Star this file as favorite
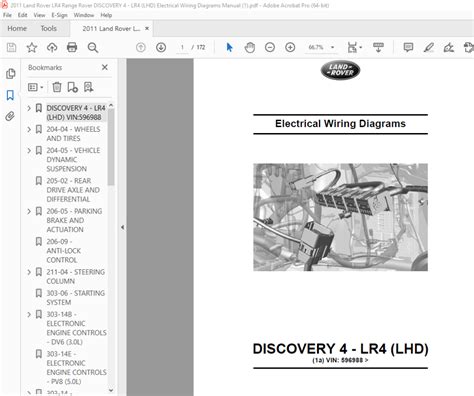474x396 pixels. pyautogui.click(x=32, y=47)
